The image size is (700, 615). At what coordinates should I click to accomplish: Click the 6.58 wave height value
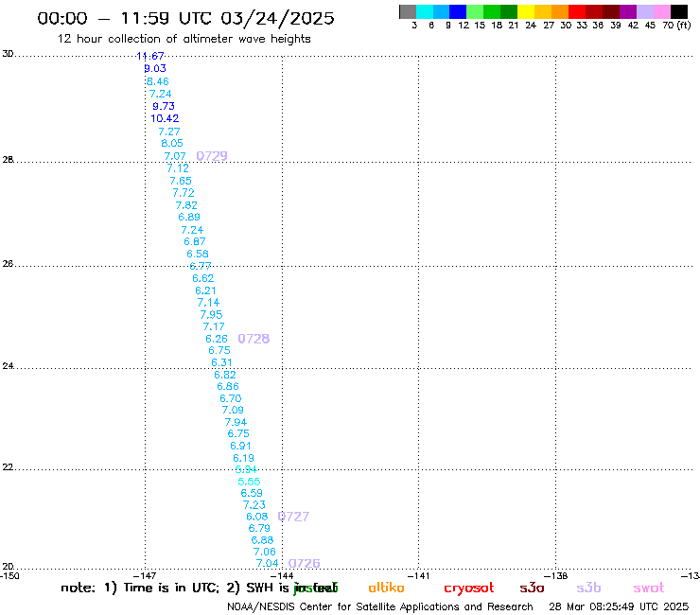click(198, 254)
